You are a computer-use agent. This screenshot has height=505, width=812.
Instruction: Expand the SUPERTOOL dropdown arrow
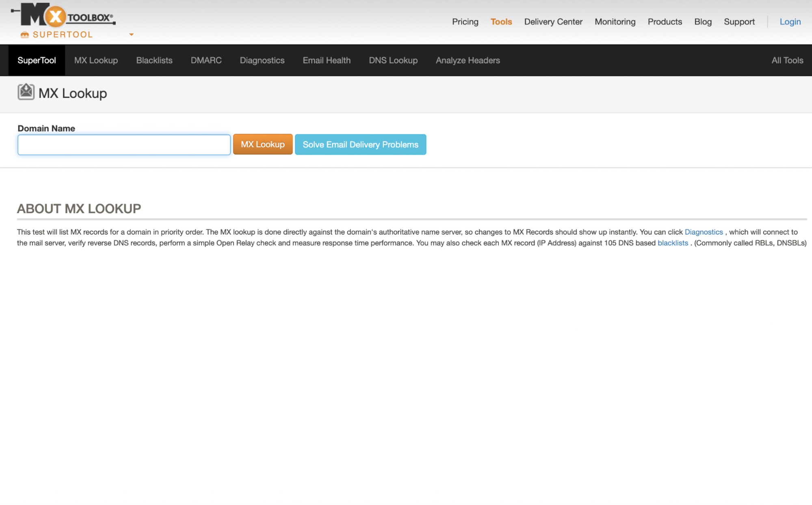coord(131,35)
